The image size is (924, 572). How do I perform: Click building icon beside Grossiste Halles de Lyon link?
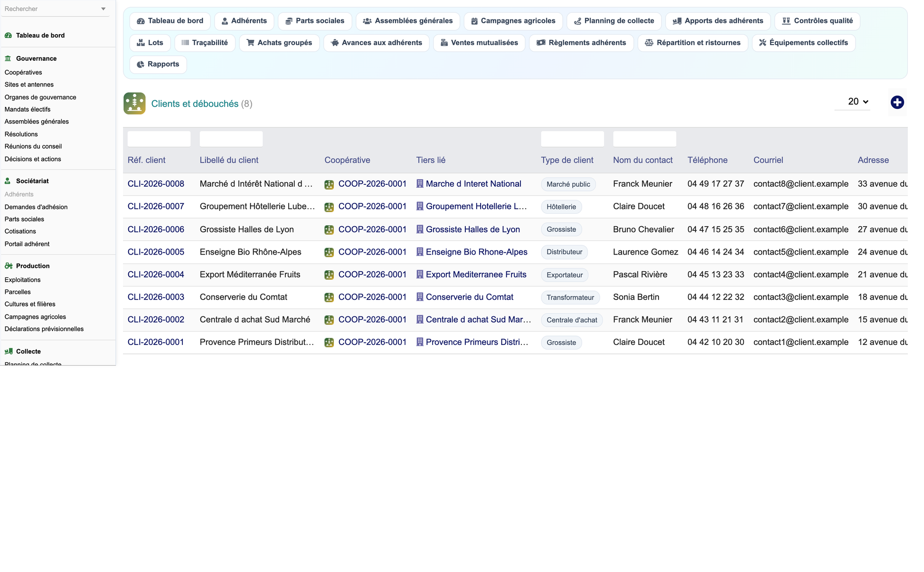(420, 229)
